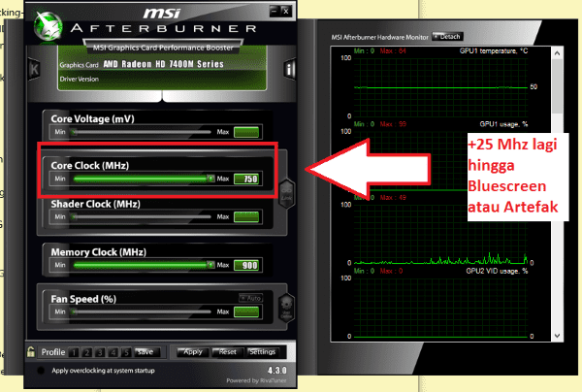Select profile slot 4
Screen dimensions: 582x392
113,352
